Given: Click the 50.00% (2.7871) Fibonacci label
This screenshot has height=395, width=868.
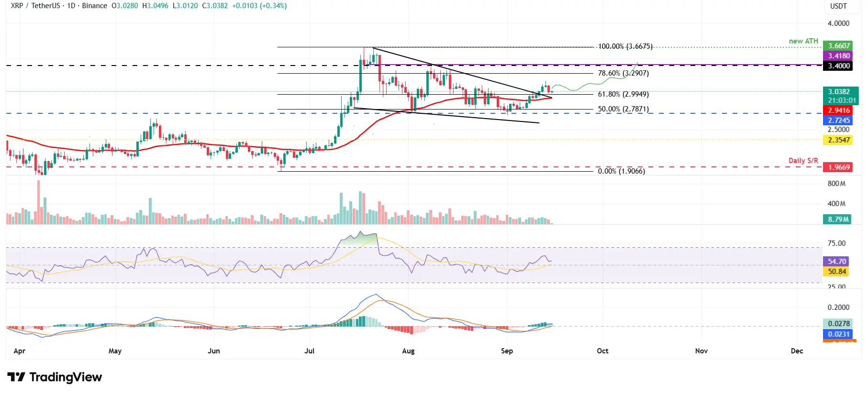Looking at the screenshot, I should point(623,109).
